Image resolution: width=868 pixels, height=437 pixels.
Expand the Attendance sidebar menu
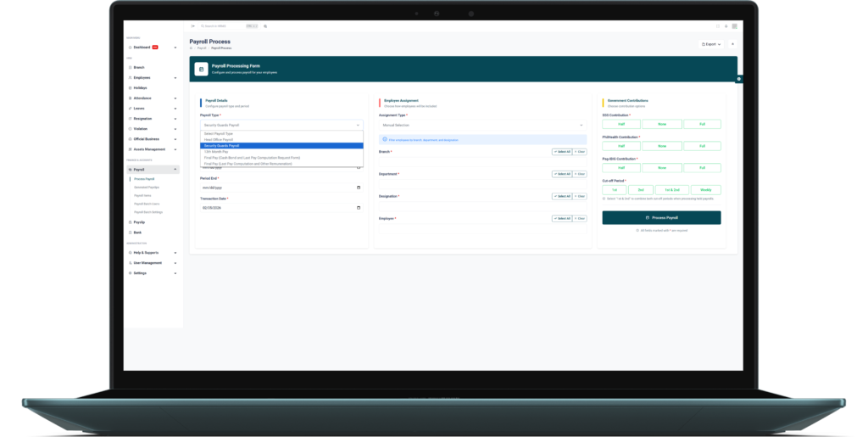click(x=153, y=98)
